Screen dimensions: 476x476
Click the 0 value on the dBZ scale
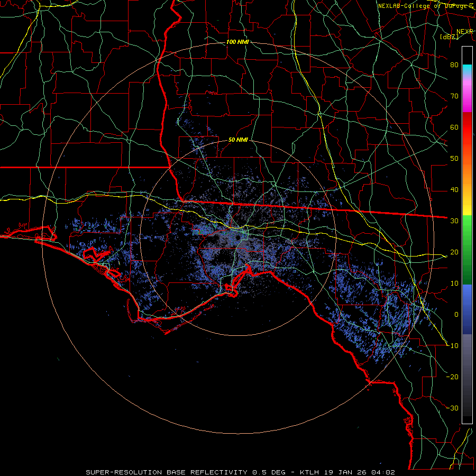[x=456, y=315]
